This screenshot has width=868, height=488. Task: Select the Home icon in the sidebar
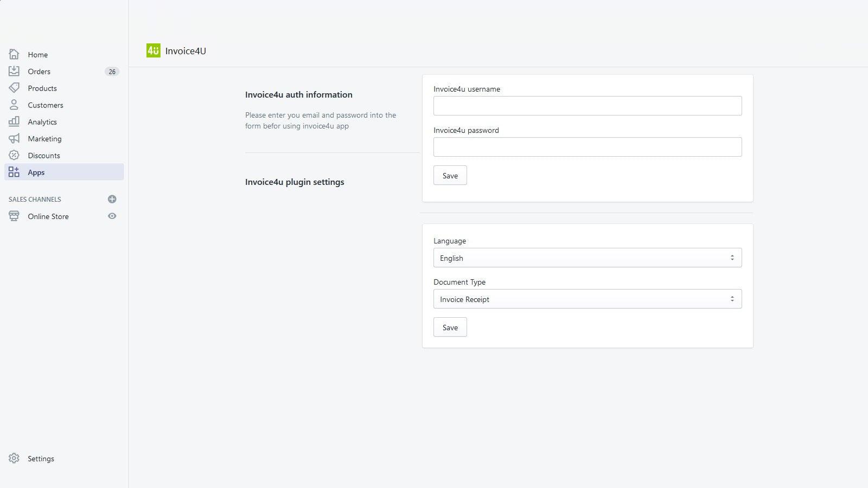pos(14,54)
